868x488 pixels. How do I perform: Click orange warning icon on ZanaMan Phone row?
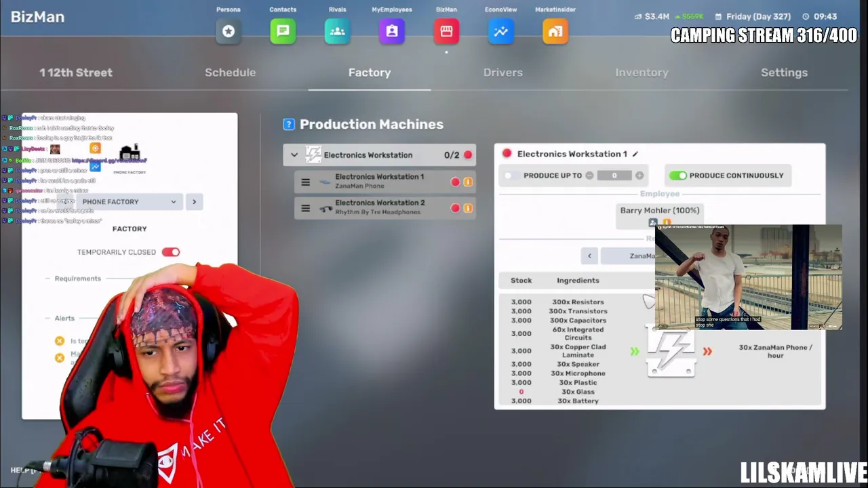point(467,182)
